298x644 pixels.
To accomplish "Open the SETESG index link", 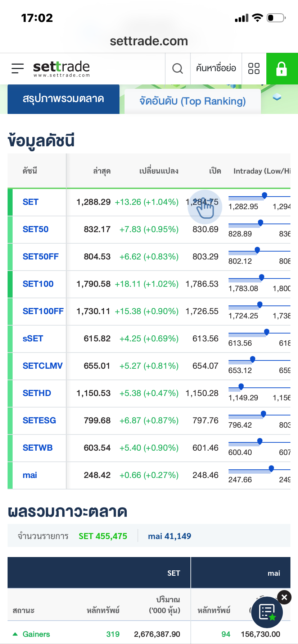I will click(x=39, y=420).
